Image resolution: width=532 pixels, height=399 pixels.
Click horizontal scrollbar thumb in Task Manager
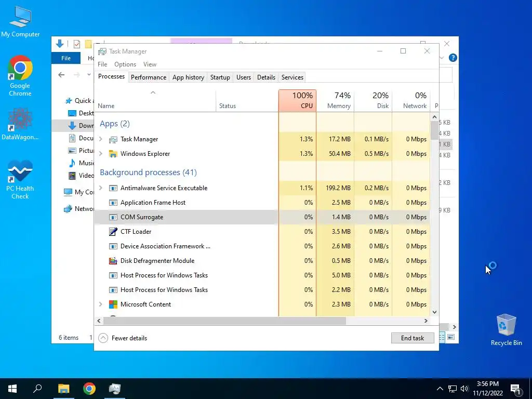pyautogui.click(x=224, y=321)
